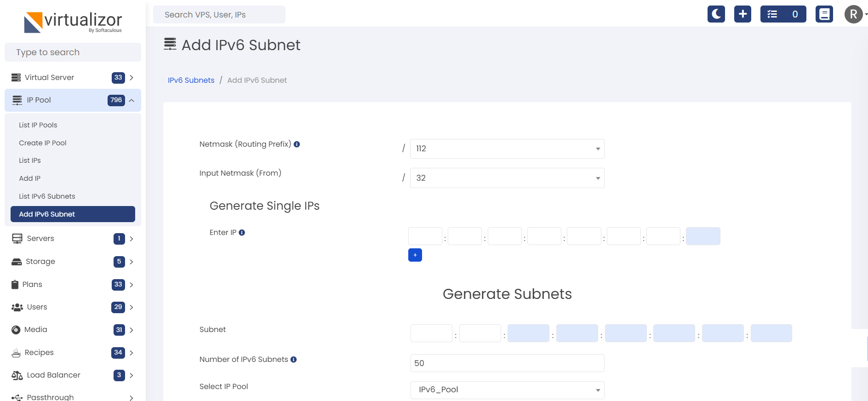Viewport: 868px width, 401px height.
Task: Focus first Enter IP segment field
Action: 425,236
